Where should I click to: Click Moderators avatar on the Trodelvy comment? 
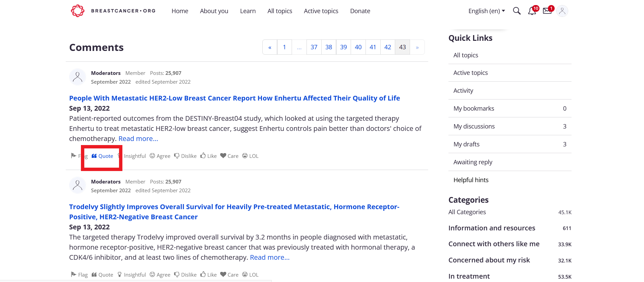tap(78, 185)
